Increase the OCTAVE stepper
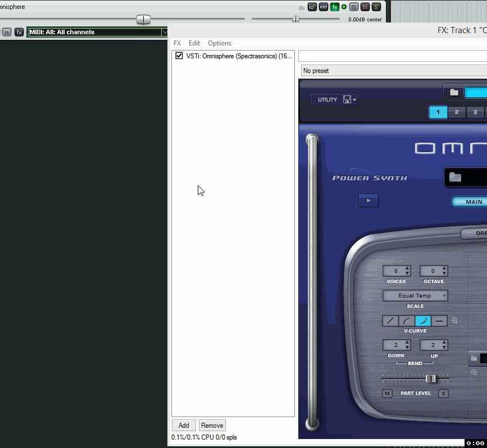 pyautogui.click(x=444, y=268)
